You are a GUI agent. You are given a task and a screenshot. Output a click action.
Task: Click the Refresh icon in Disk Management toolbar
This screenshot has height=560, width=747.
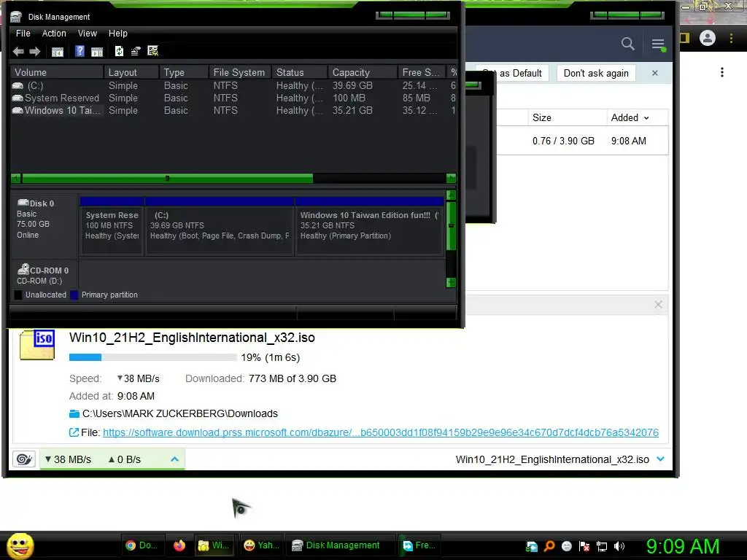click(119, 51)
